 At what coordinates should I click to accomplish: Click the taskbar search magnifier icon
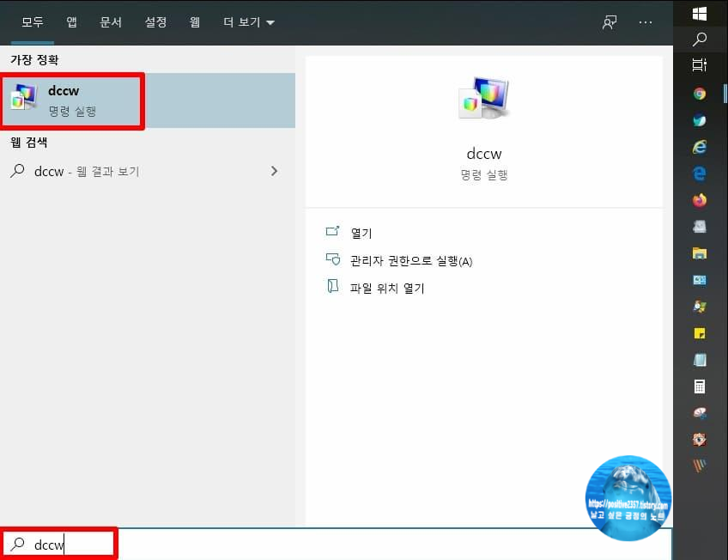coord(699,40)
